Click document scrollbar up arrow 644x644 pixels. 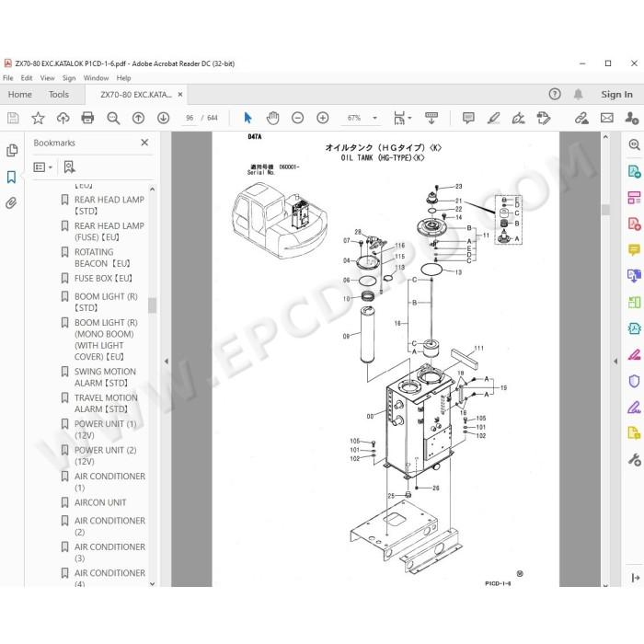click(x=605, y=137)
